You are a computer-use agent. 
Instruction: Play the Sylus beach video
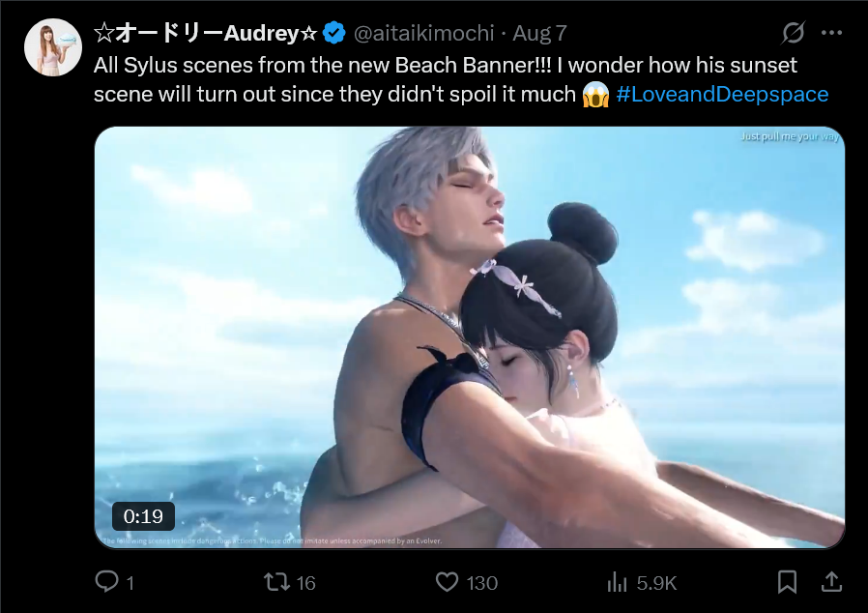[x=470, y=337]
